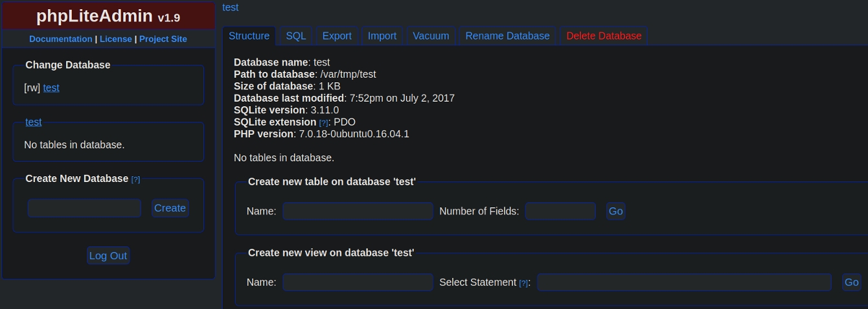868x309 pixels.
Task: Open the Export tab
Action: [337, 36]
